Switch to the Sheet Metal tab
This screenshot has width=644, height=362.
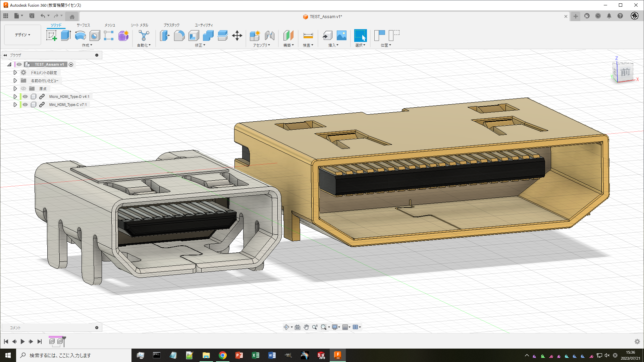(x=140, y=25)
